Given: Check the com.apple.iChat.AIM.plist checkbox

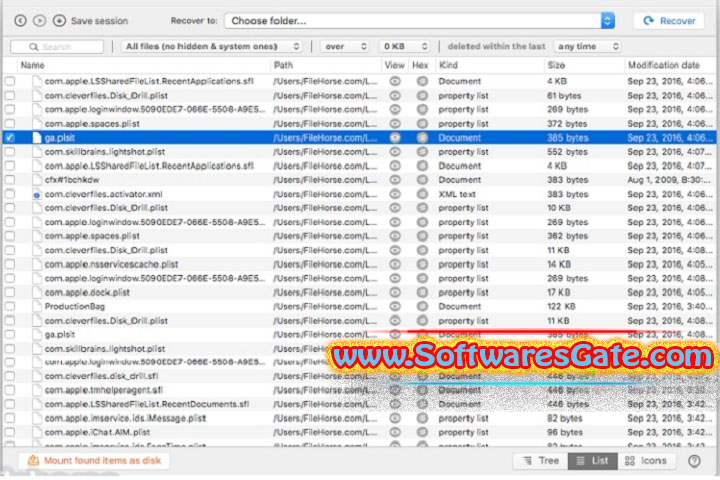Looking at the screenshot, I should [x=10, y=432].
